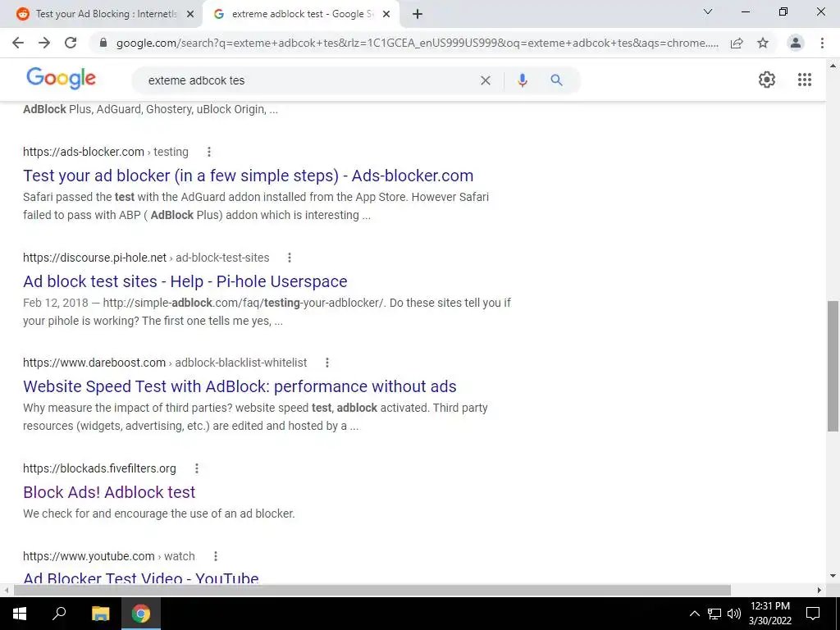Reload the Google search page
Screen dimensions: 840x630
(x=71, y=43)
